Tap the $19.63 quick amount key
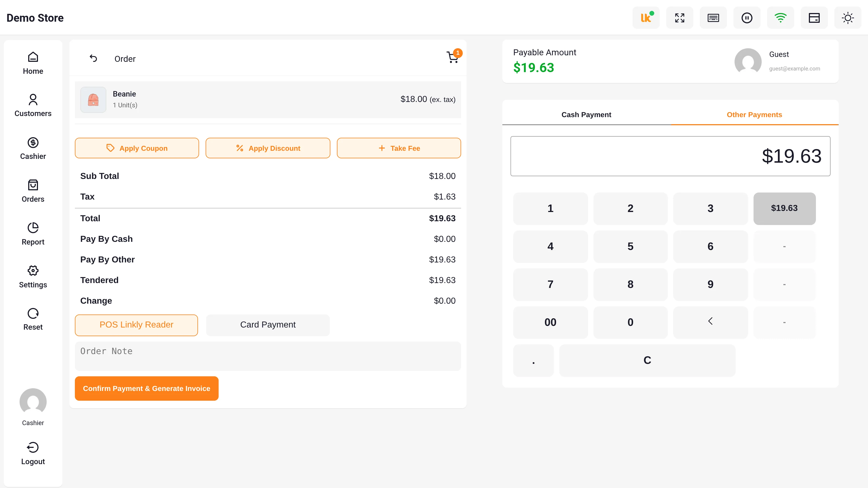The image size is (868, 488). pos(784,208)
